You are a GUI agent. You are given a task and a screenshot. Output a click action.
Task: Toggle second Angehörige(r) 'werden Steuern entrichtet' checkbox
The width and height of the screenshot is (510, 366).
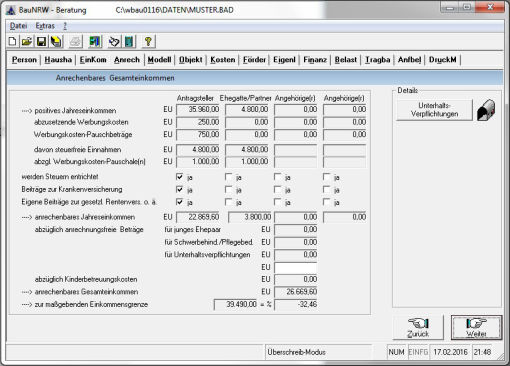327,177
